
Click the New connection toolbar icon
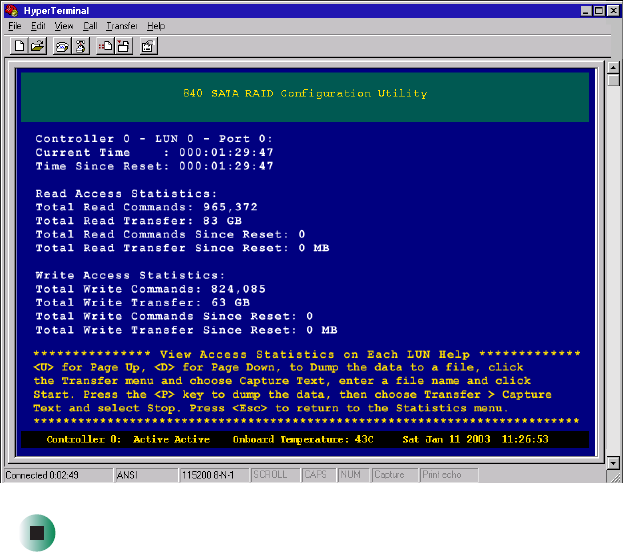pos(19,46)
